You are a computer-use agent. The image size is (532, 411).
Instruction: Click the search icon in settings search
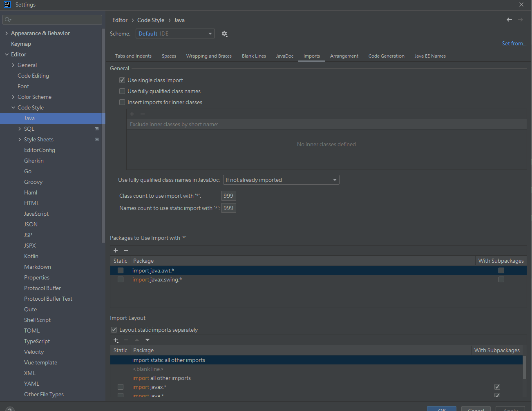[8, 20]
